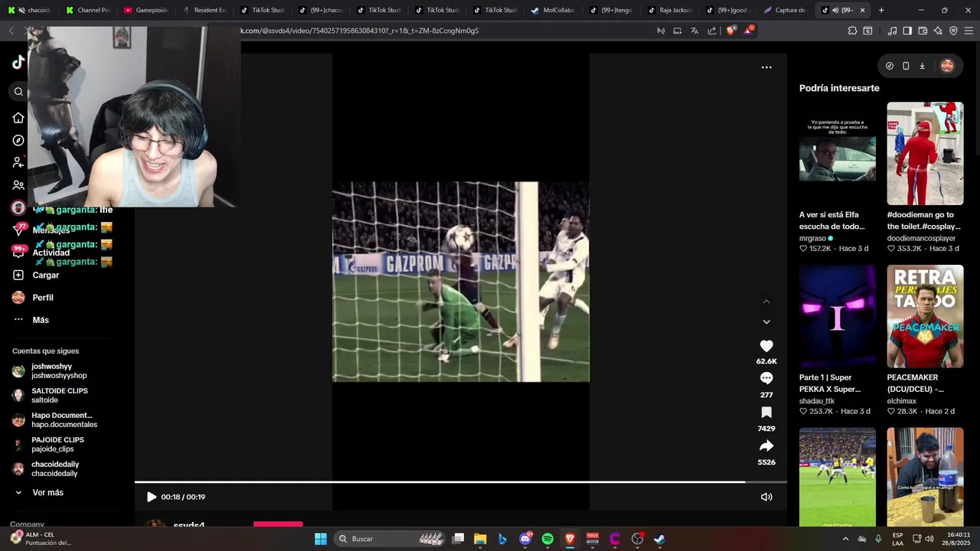Viewport: 980px width, 551px height.
Task: Click the Brave Shields lion icon
Action: point(730,31)
